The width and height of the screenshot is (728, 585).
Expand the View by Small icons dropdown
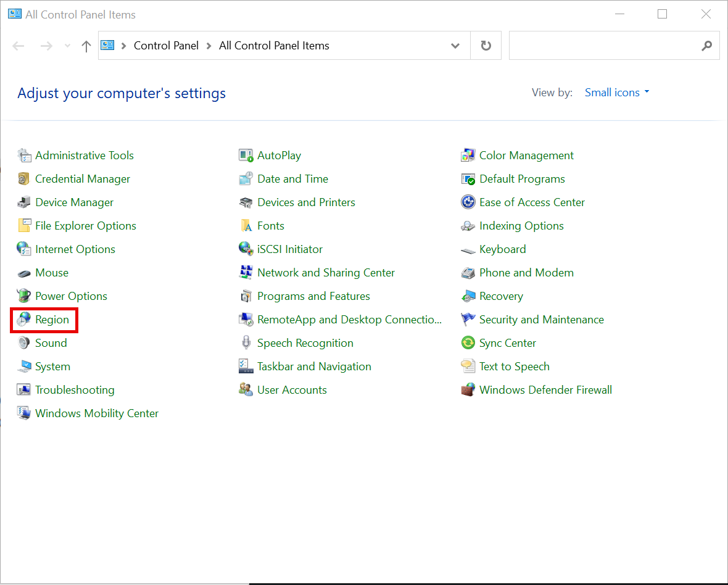point(617,93)
